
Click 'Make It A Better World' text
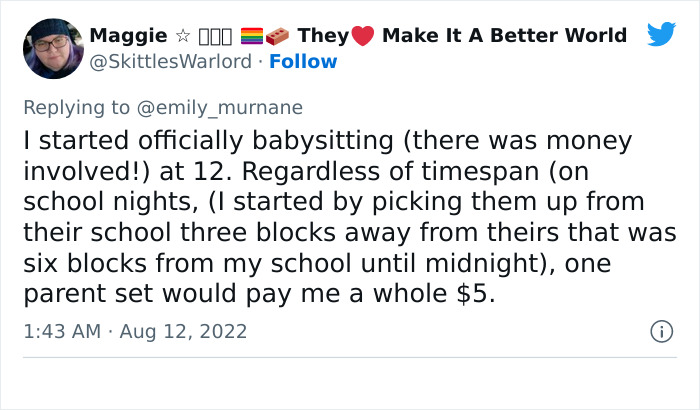(504, 36)
